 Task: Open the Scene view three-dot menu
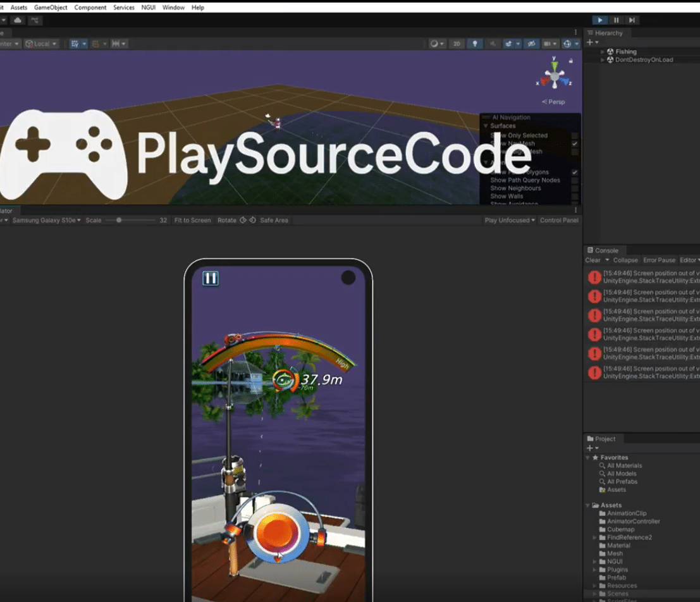point(575,33)
